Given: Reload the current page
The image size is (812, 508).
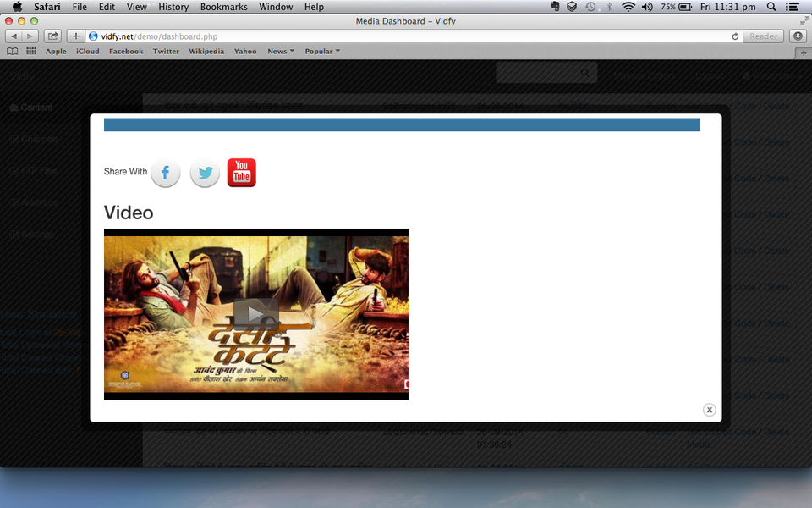Looking at the screenshot, I should point(735,36).
